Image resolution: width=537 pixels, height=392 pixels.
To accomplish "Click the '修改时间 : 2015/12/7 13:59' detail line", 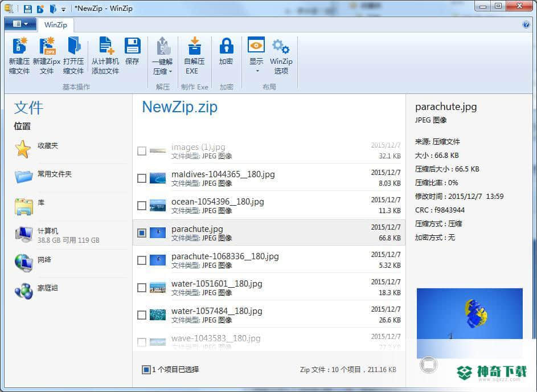I will (459, 197).
